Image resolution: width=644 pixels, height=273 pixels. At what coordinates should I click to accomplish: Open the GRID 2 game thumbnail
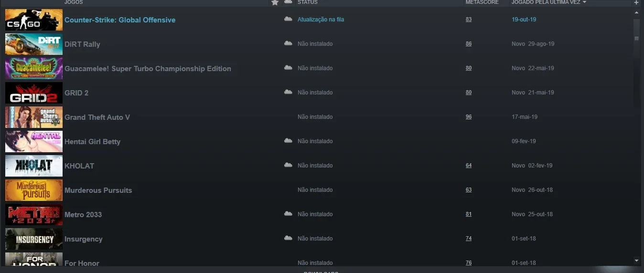34,93
